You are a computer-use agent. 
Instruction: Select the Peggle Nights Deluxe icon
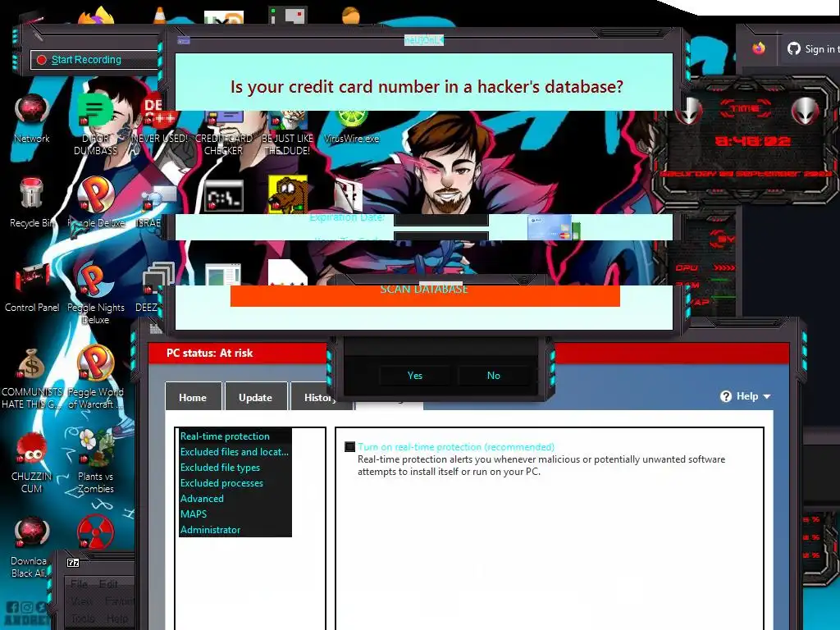pos(96,293)
